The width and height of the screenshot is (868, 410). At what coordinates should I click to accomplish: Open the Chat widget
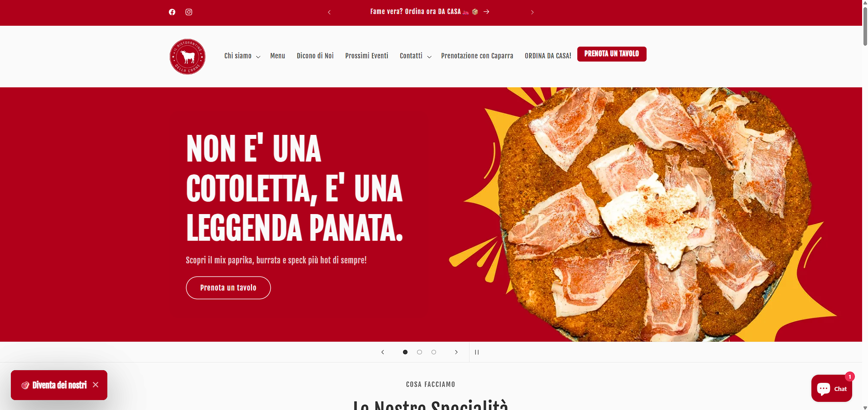832,388
